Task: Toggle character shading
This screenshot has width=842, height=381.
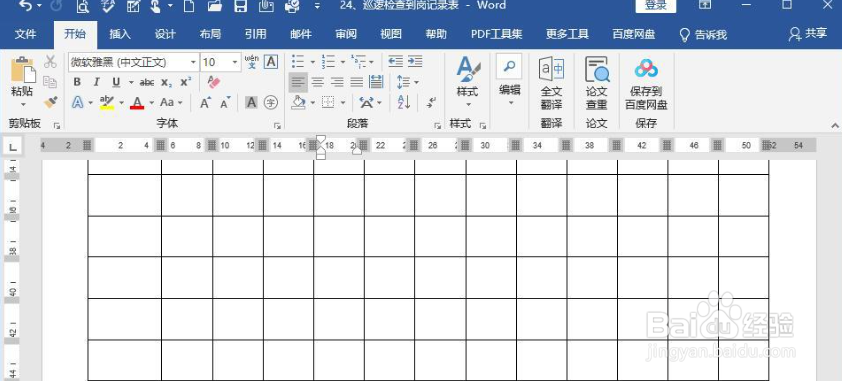Action: click(x=251, y=102)
